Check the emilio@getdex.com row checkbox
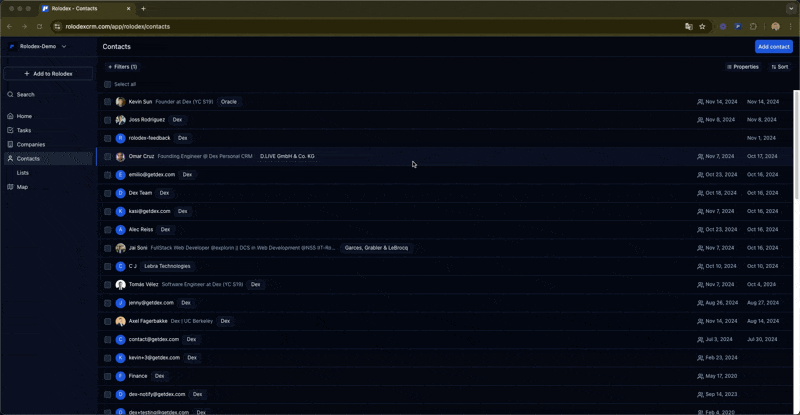 pos(107,175)
